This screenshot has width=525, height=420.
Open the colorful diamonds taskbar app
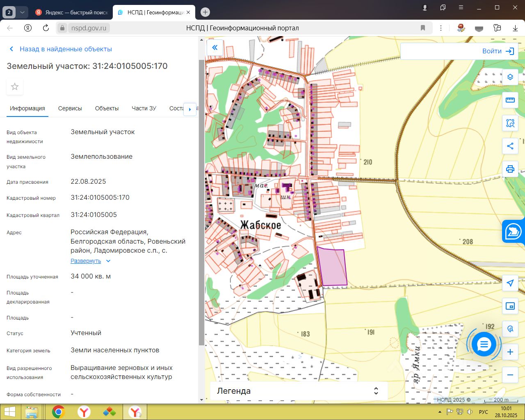coord(109,412)
